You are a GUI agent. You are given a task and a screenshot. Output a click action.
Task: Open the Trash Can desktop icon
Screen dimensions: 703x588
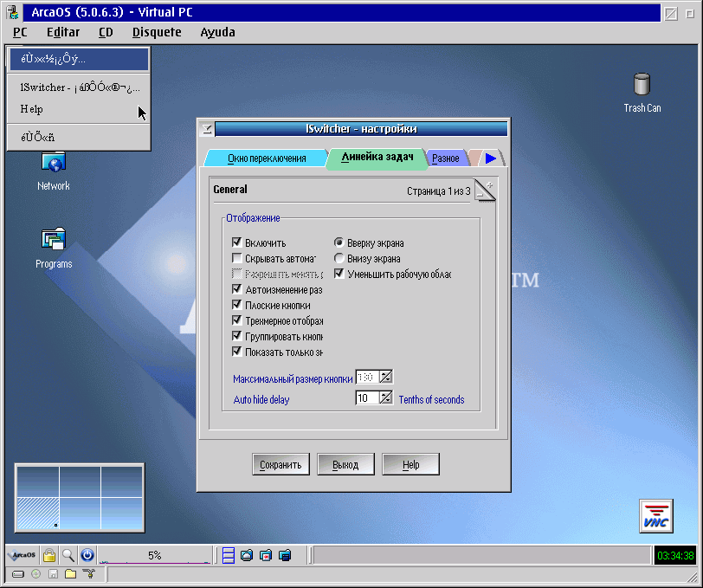pyautogui.click(x=642, y=84)
